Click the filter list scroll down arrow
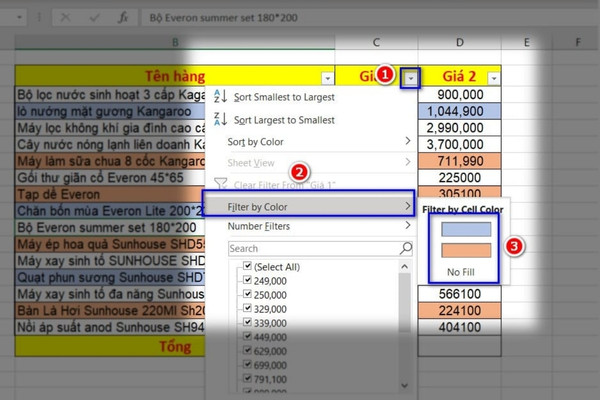 404,385
